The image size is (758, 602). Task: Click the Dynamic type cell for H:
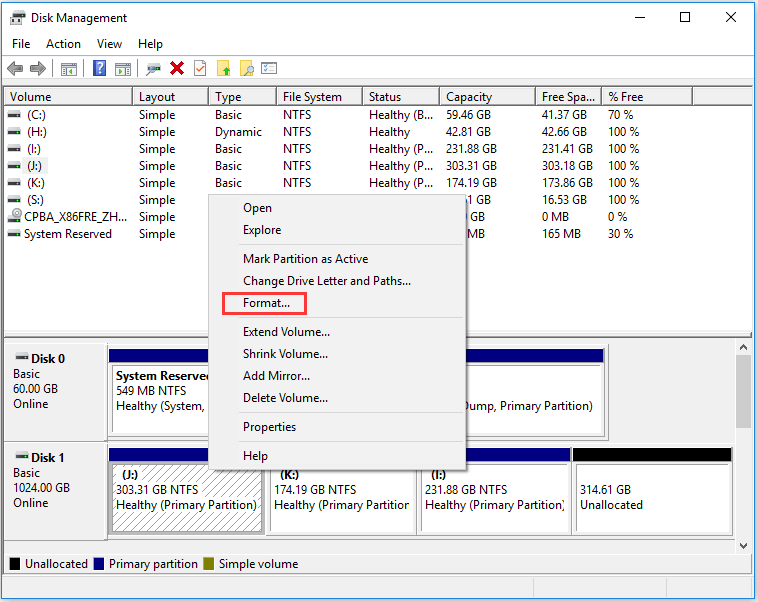point(238,132)
